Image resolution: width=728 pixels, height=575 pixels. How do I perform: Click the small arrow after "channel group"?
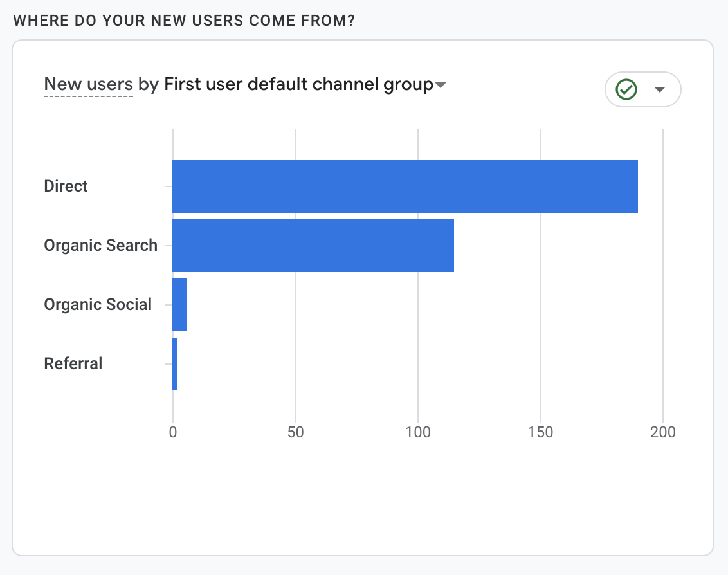[x=441, y=85]
